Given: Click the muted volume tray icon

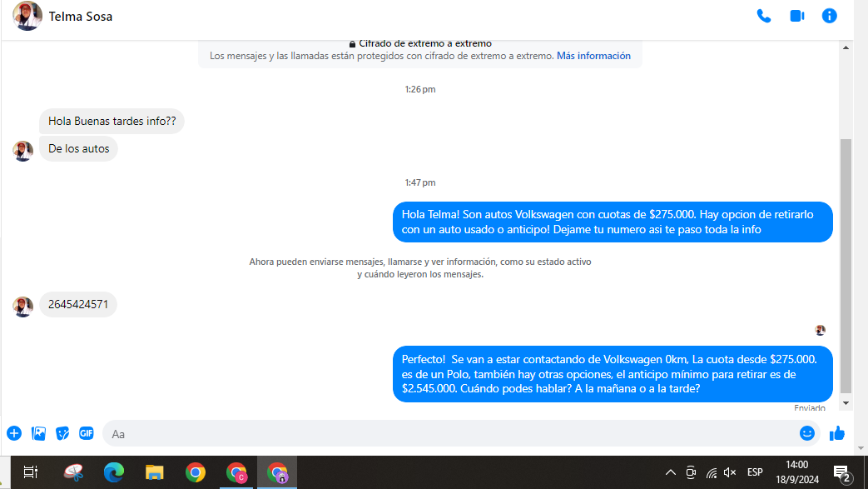Looking at the screenshot, I should 730,472.
